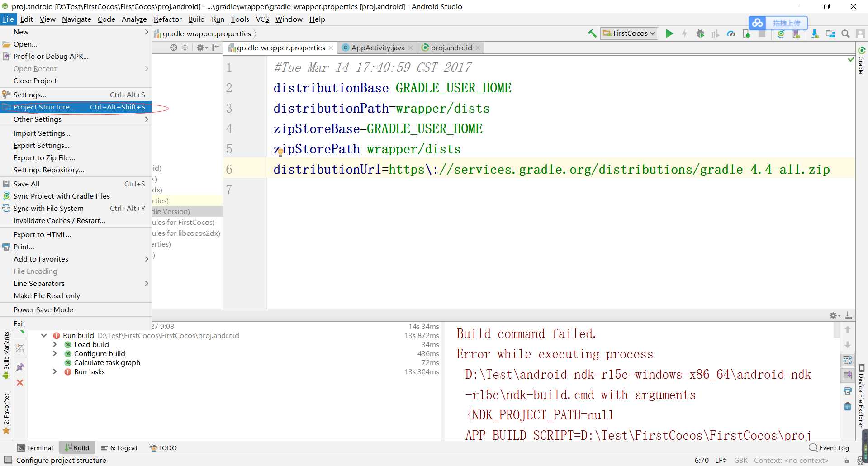Open FirstCocos run configuration dropdown

click(x=629, y=33)
